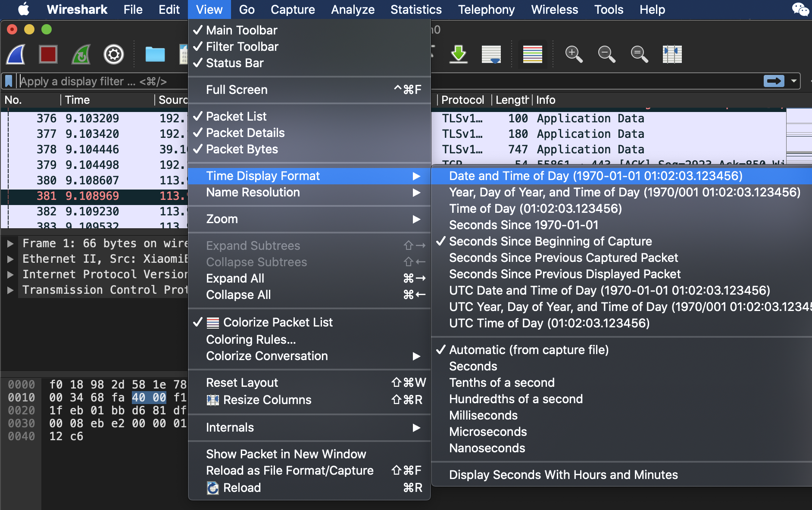Click Show Packet in New Window
Image resolution: width=812 pixels, height=510 pixels.
point(309,454)
